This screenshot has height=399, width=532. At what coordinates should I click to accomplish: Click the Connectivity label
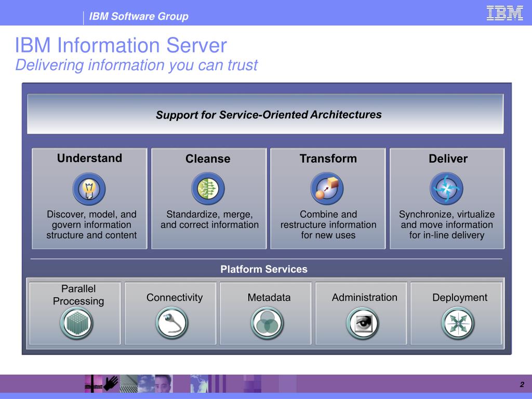coord(175,297)
